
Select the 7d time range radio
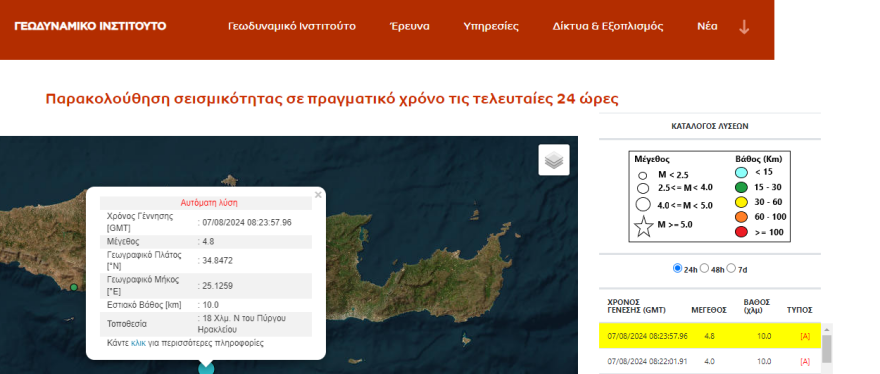tap(731, 268)
